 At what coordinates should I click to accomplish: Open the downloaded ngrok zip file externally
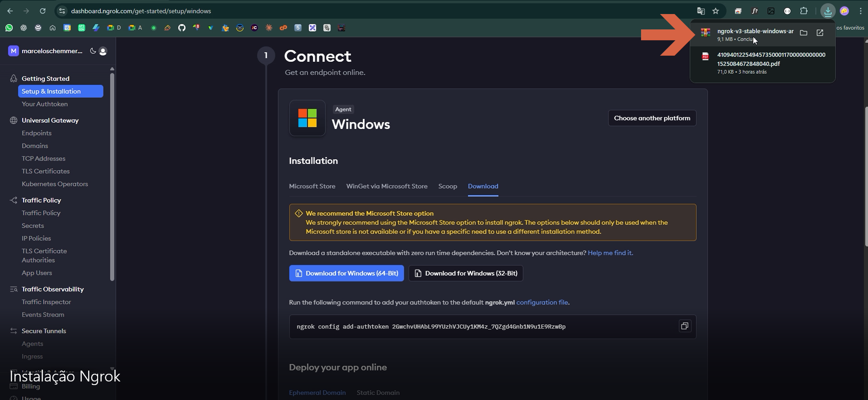point(820,33)
